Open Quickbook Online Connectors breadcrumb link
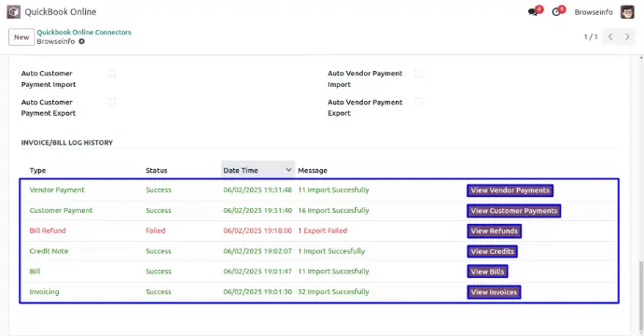 click(84, 32)
